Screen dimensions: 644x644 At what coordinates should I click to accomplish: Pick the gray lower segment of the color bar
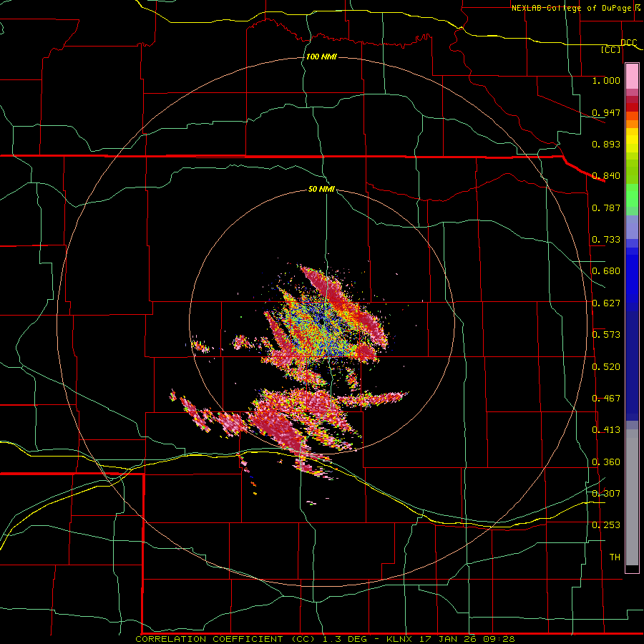pos(632,497)
